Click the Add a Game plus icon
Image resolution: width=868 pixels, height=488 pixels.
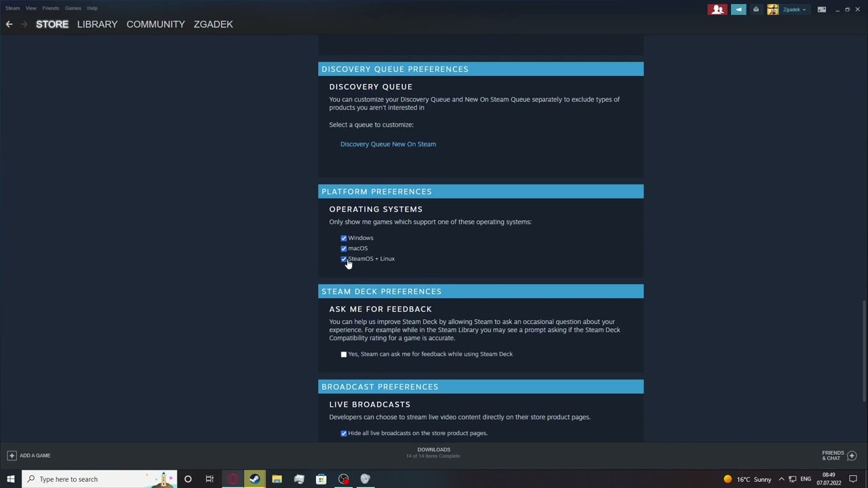click(x=12, y=455)
